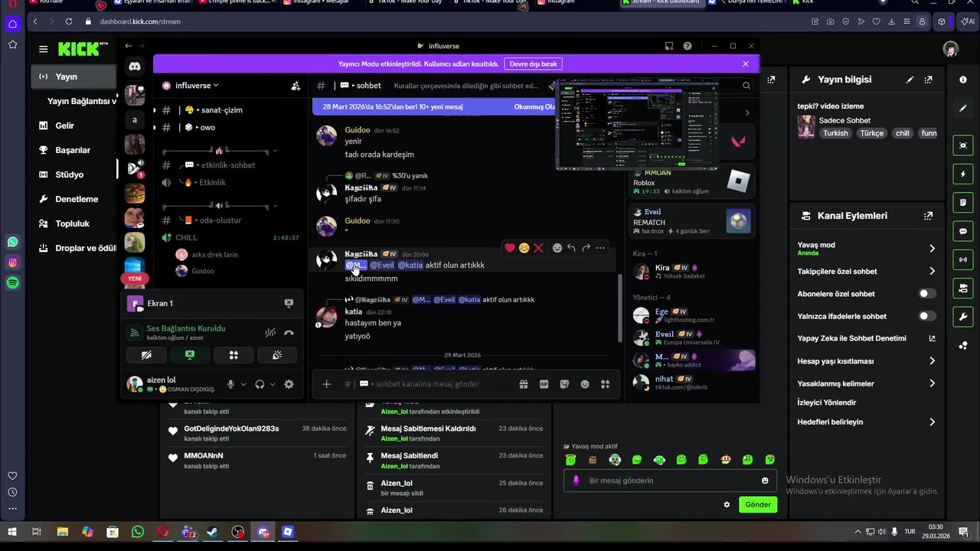Click the info icon in Kick right rail
Screen dimensions: 980x551
point(963,80)
